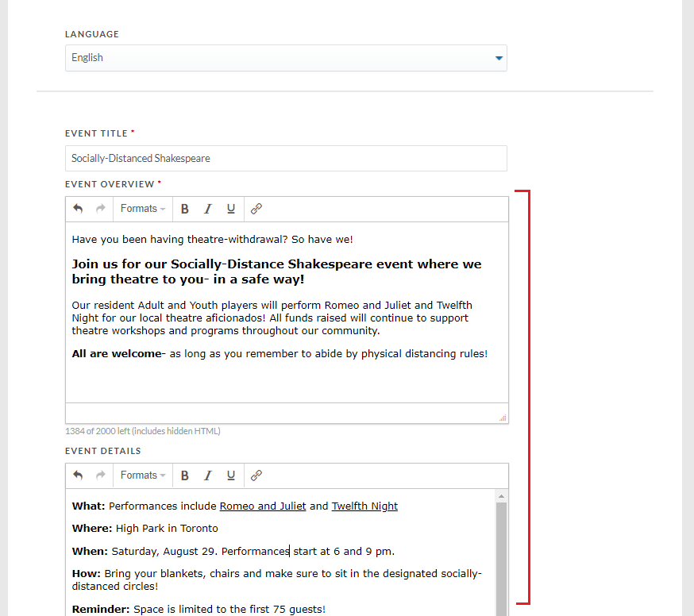This screenshot has height=616, width=694.
Task: Click the 'How: Bring your blankets' paragraph
Action: (276, 579)
